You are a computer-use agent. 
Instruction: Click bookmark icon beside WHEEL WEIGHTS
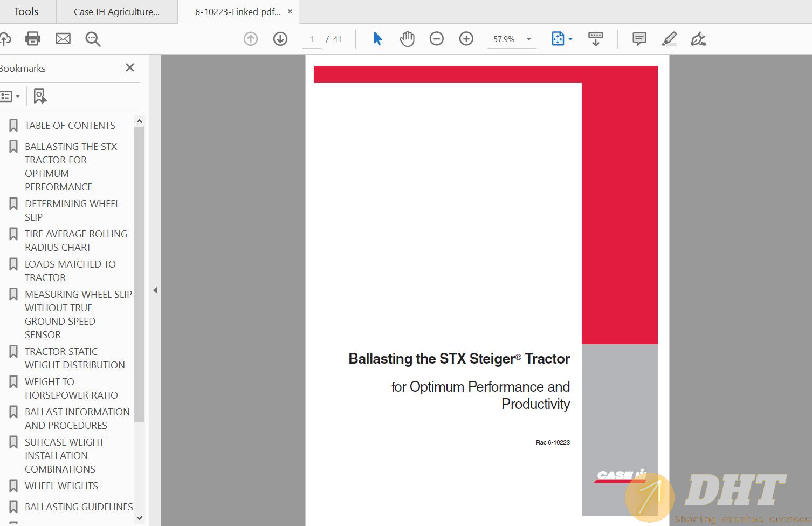coord(13,486)
